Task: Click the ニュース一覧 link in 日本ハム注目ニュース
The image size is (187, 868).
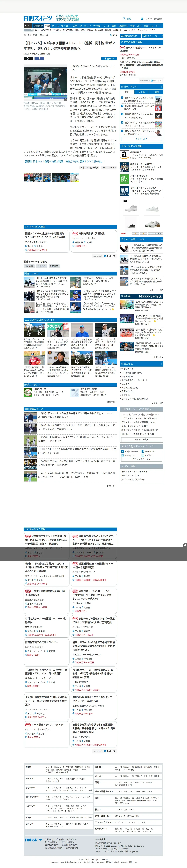Action: click(x=156, y=290)
